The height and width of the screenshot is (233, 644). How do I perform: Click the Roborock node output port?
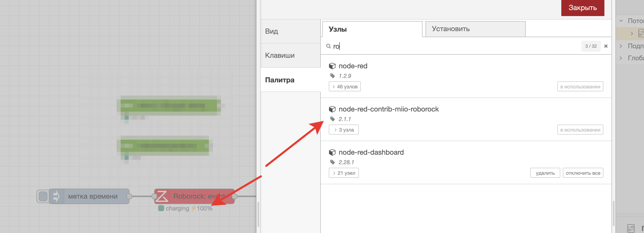click(x=235, y=196)
